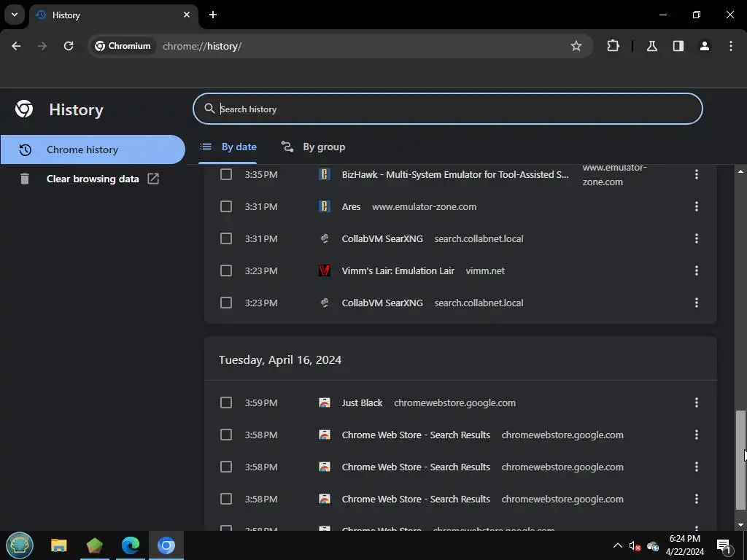Click the Vimm's Lair red favicon

325,271
